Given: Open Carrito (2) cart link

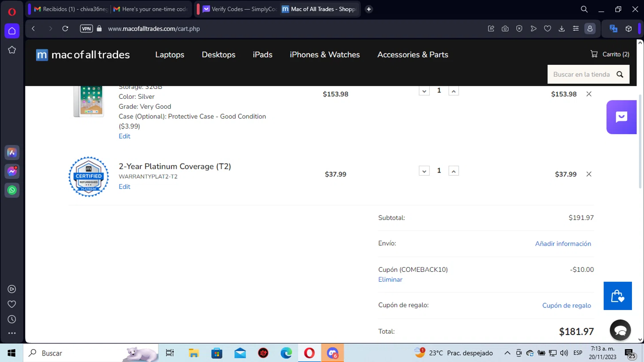Looking at the screenshot, I should (610, 54).
